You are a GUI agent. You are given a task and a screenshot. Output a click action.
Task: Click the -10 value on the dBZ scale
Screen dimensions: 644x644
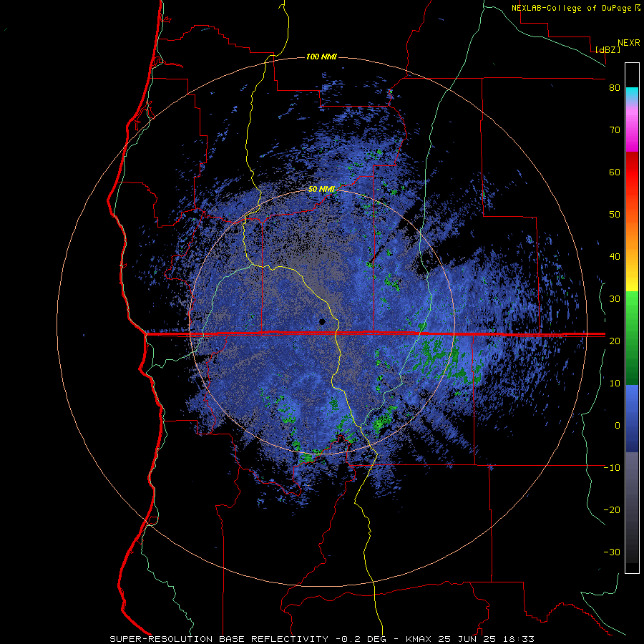tap(612, 467)
